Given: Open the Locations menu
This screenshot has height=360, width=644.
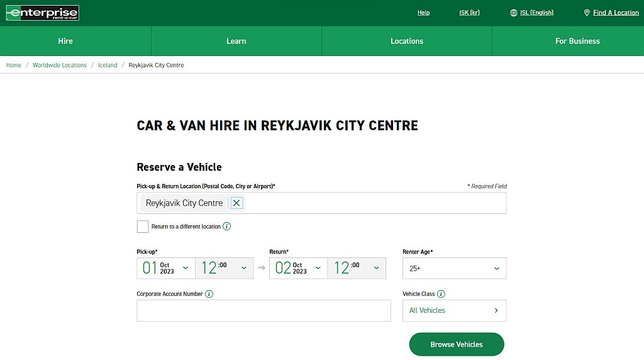Looking at the screenshot, I should point(407,41).
